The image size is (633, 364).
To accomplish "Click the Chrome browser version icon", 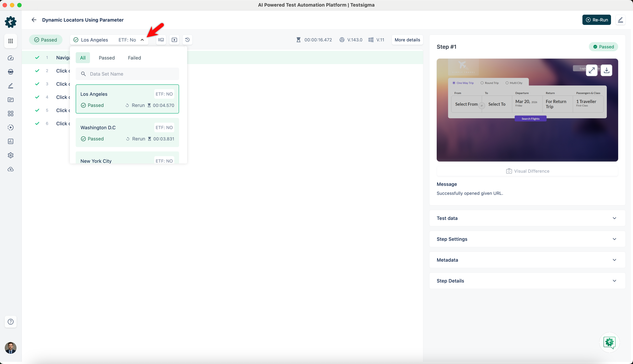I will pyautogui.click(x=342, y=40).
